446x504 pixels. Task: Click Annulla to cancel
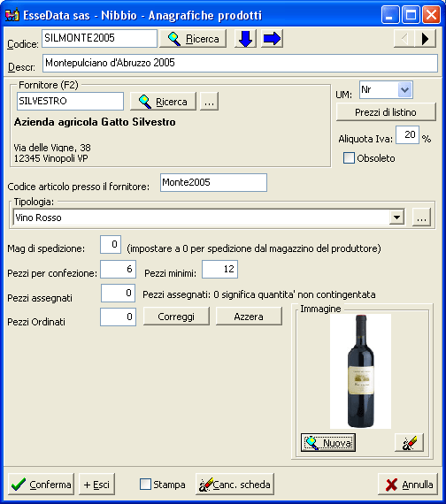pyautogui.click(x=408, y=484)
